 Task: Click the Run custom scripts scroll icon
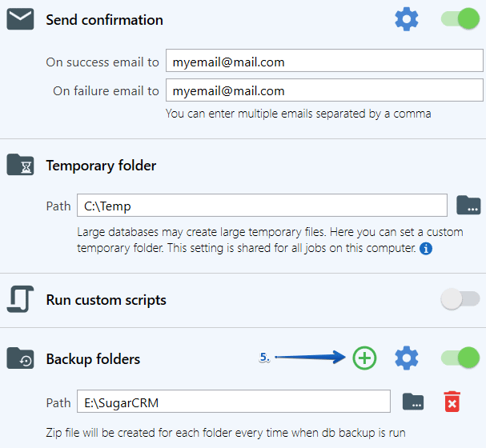[x=21, y=299]
